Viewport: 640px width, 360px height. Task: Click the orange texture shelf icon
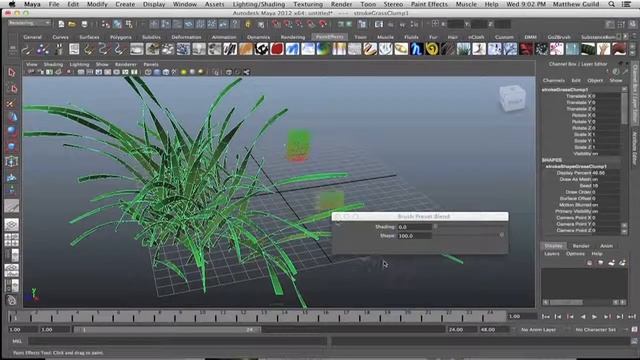pos(246,49)
